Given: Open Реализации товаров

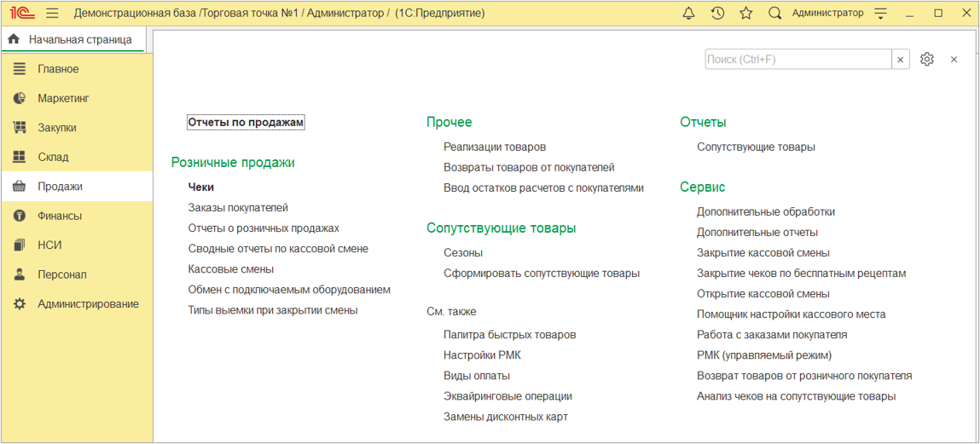Looking at the screenshot, I should [x=495, y=147].
